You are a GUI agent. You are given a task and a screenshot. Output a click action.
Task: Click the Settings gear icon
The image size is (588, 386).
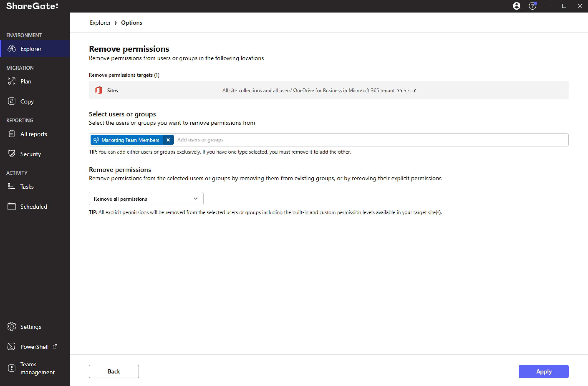coord(12,327)
